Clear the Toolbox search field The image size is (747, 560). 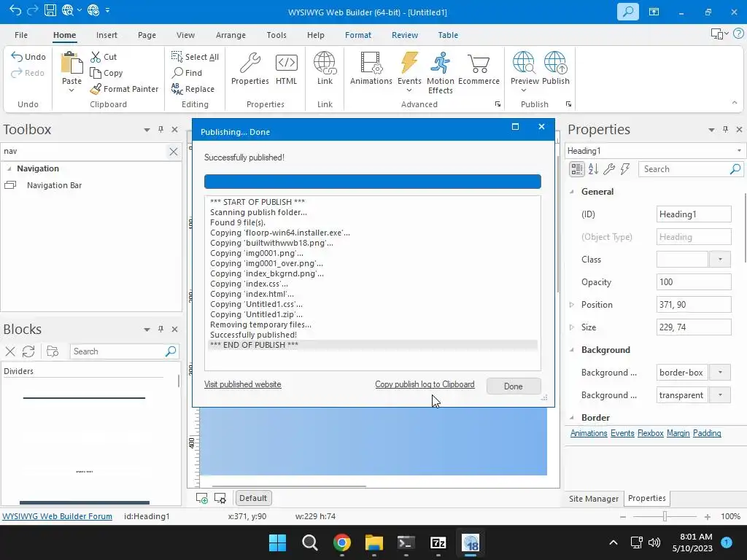[x=174, y=152]
